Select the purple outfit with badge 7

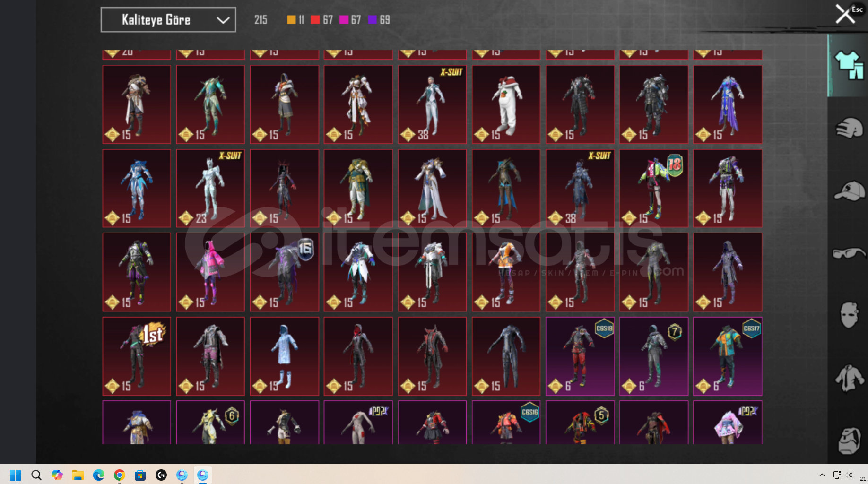[x=654, y=356]
